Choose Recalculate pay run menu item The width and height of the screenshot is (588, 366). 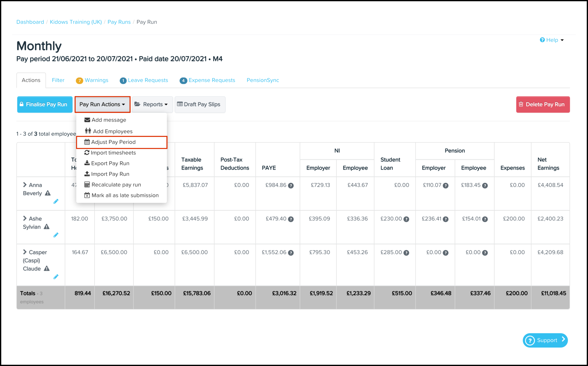pos(116,185)
